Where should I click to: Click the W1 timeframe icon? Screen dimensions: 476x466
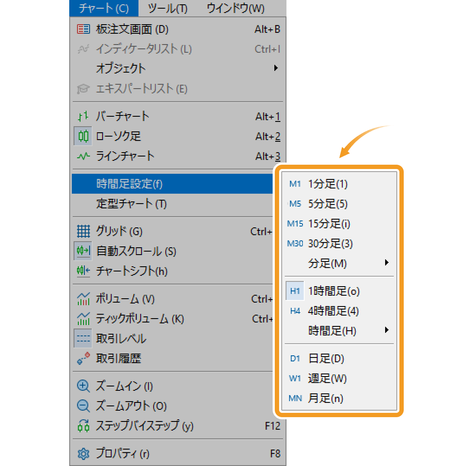(x=295, y=378)
